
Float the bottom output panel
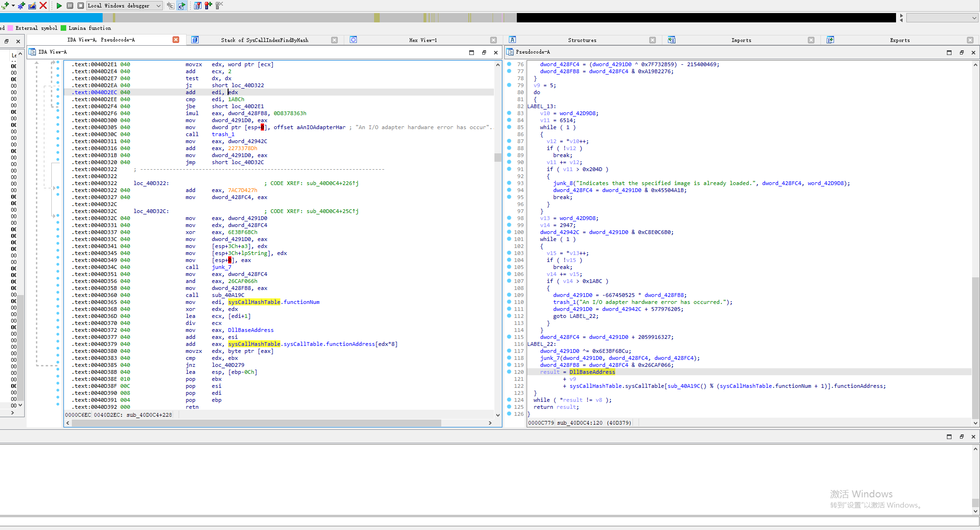coord(961,437)
